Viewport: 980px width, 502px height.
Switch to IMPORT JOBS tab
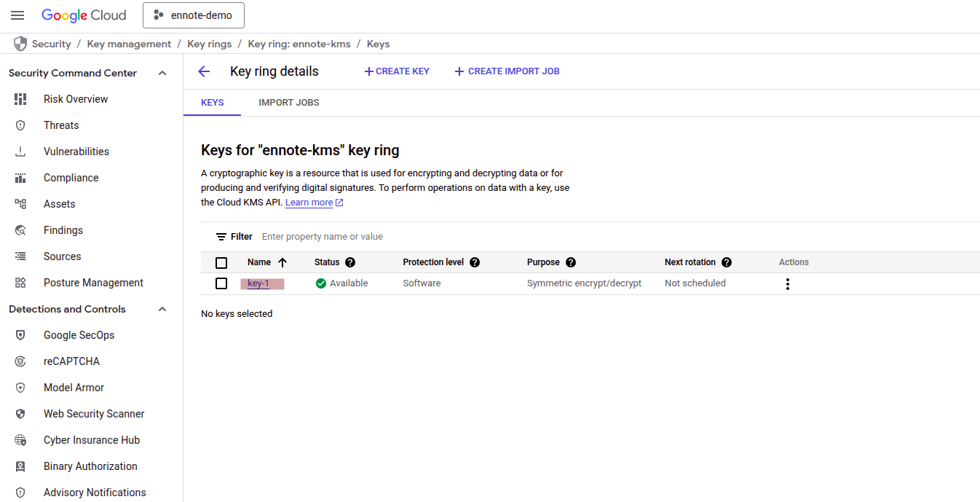point(289,103)
